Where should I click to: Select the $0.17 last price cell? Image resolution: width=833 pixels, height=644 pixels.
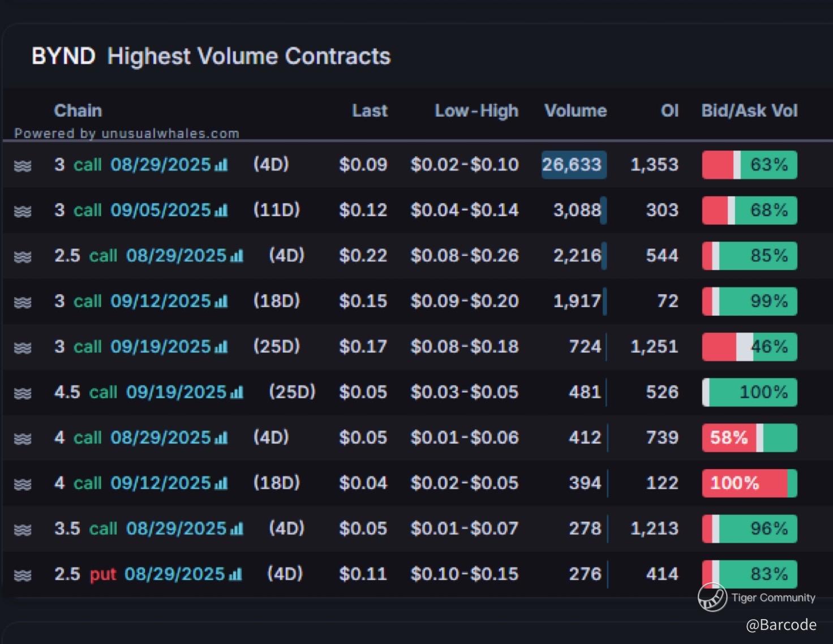pyautogui.click(x=363, y=347)
